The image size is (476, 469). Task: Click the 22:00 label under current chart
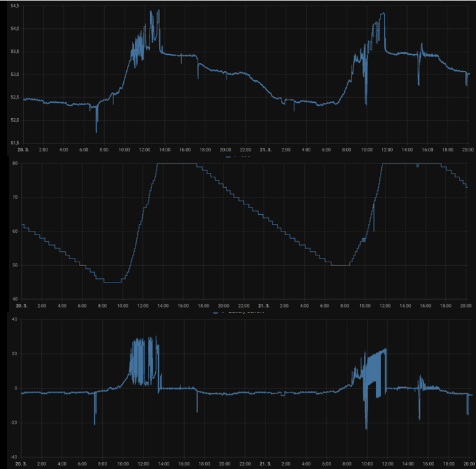click(x=245, y=464)
